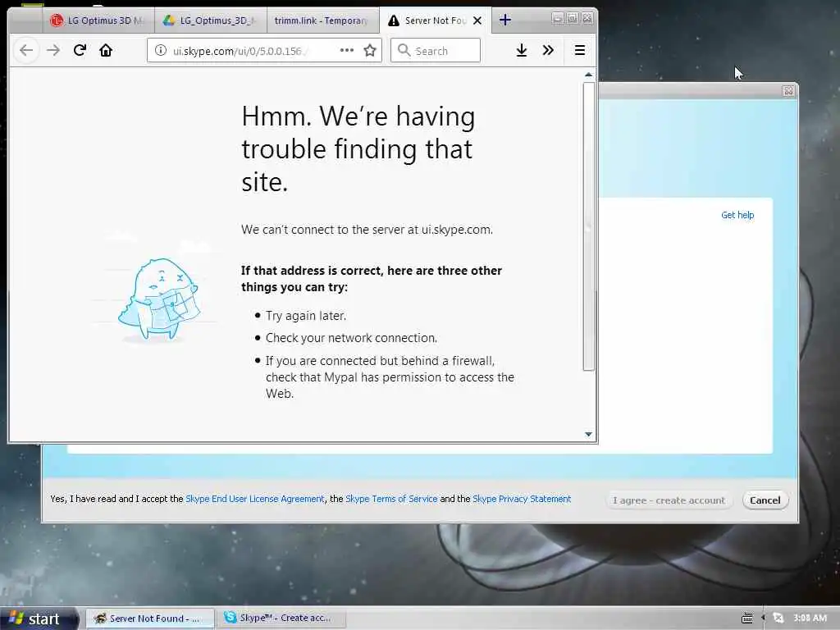Open Skype Privacy Statement link
Image resolution: width=840 pixels, height=630 pixels.
tap(522, 499)
